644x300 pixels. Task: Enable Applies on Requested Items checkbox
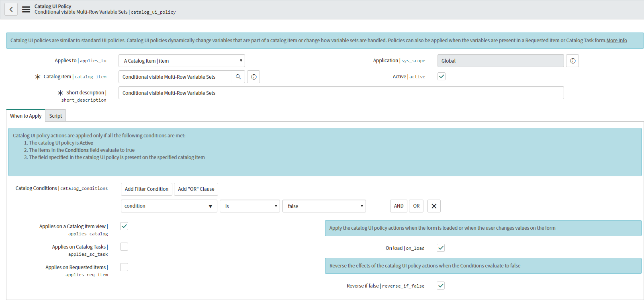tap(124, 267)
